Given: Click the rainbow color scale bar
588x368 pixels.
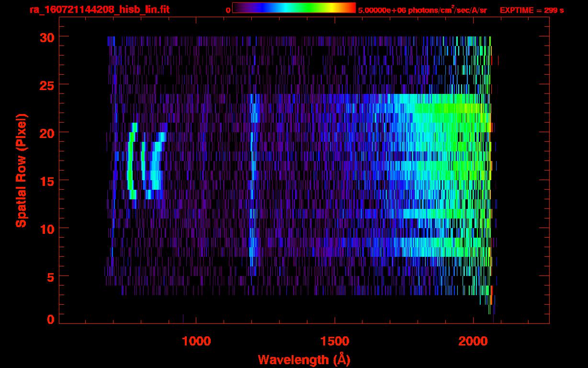Looking at the screenshot, I should pyautogui.click(x=294, y=8).
